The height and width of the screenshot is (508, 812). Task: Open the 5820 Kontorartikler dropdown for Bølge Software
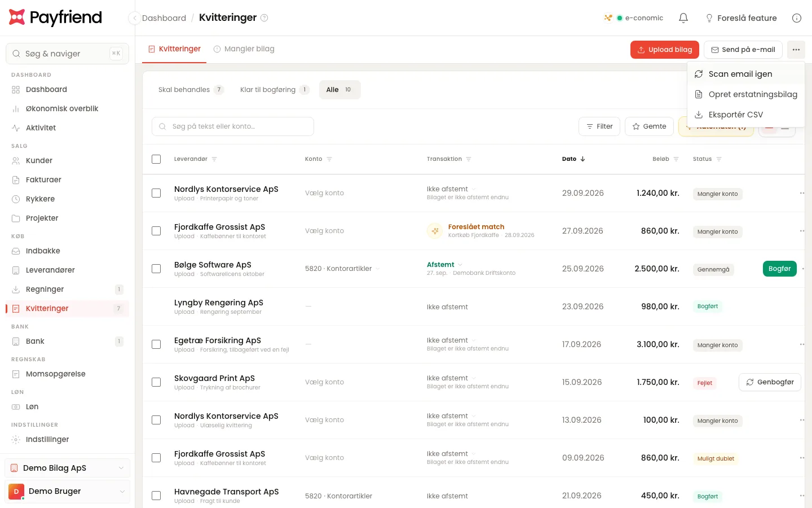click(x=342, y=269)
